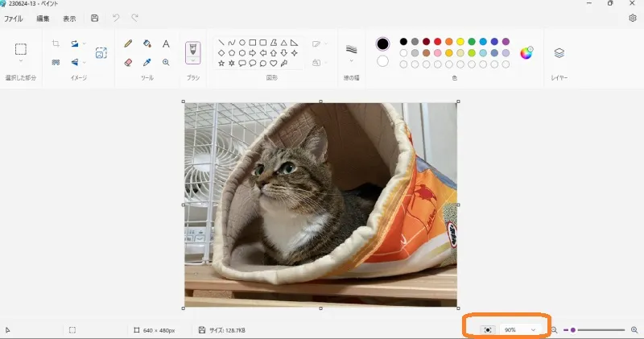Choose the Text tool
This screenshot has width=644, height=339.
[x=166, y=43]
